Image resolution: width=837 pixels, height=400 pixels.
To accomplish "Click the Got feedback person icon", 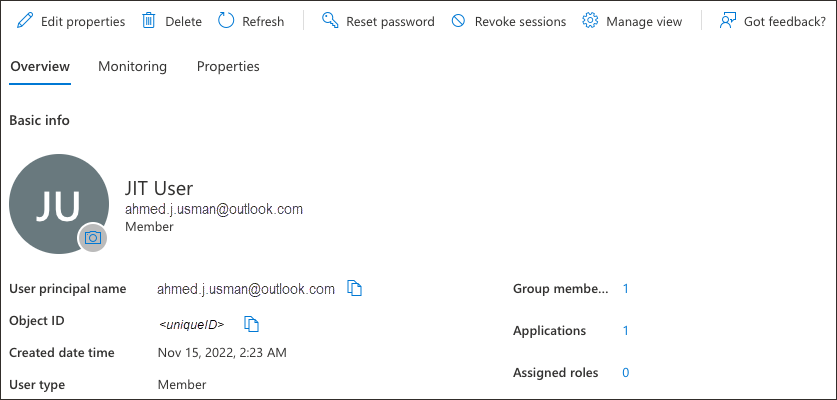I will 728,21.
